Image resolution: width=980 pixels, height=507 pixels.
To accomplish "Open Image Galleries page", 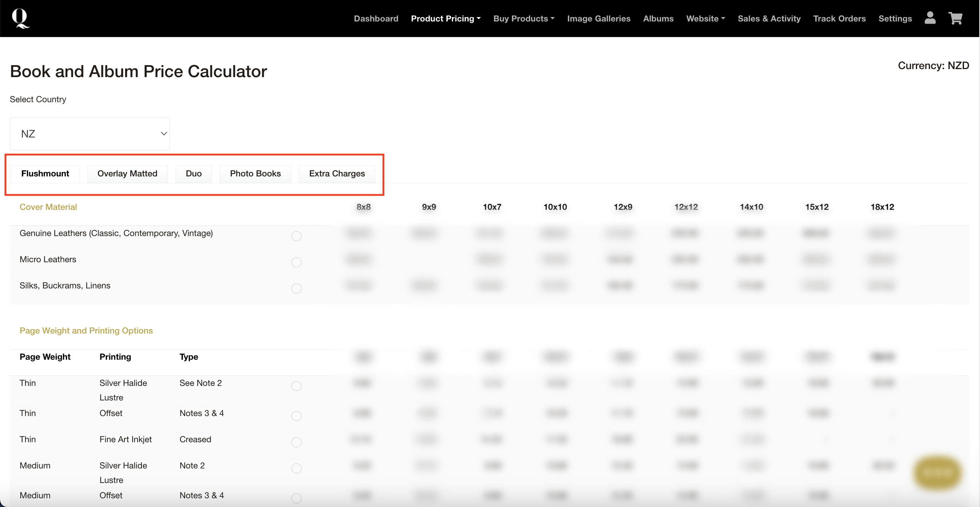I will [x=598, y=19].
